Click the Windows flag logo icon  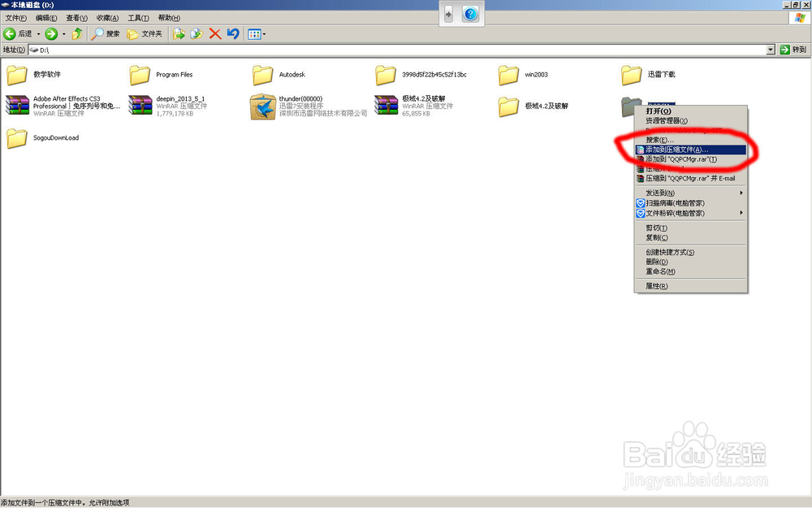pyautogui.click(x=800, y=18)
